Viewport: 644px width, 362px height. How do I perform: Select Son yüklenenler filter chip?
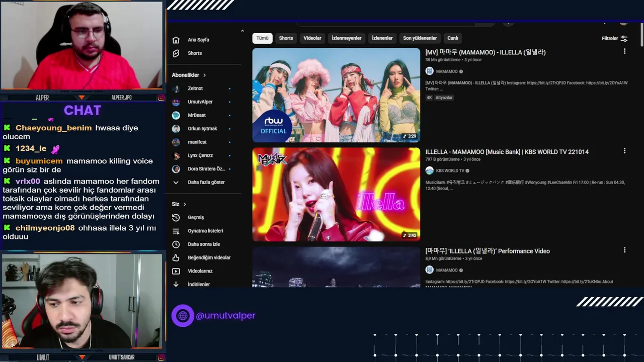420,38
